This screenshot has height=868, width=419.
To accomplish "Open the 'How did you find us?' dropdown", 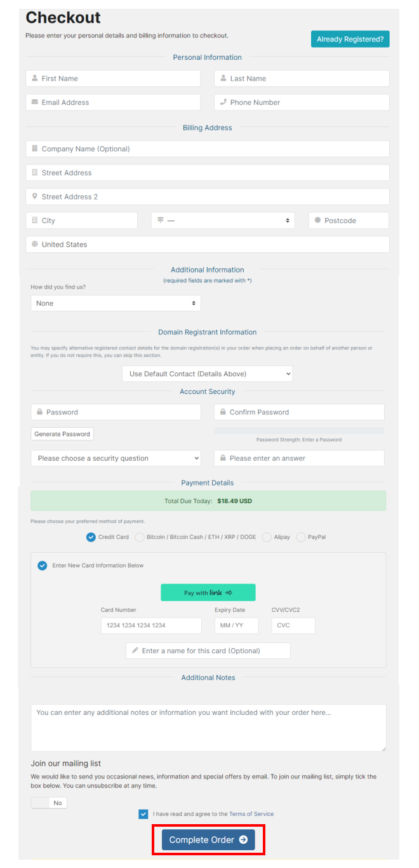I will coord(116,304).
